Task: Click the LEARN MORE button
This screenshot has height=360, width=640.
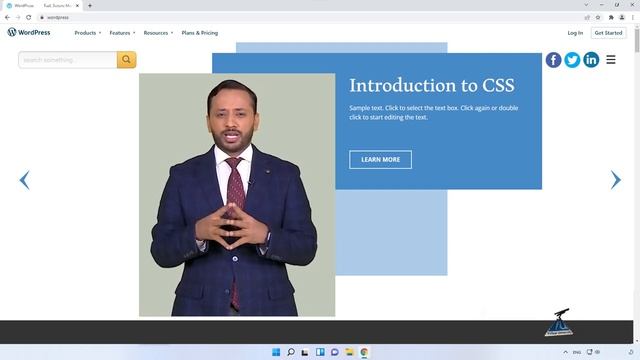Action: tap(380, 160)
